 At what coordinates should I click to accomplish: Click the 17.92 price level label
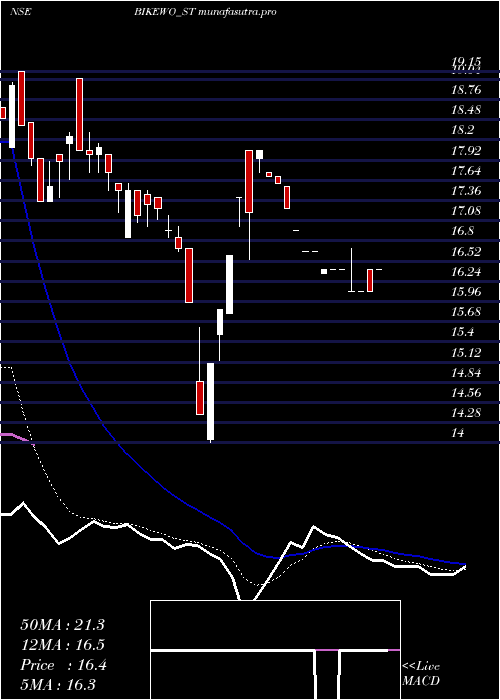click(466, 150)
